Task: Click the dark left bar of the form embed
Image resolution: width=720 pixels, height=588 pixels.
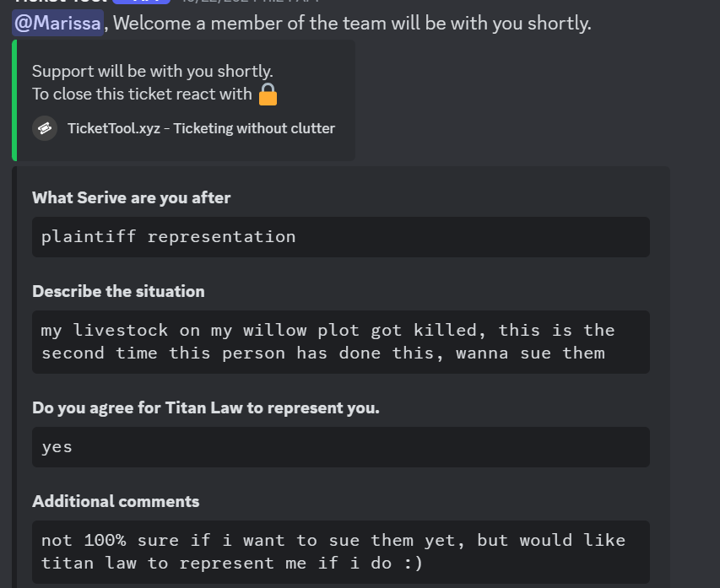Action: pyautogui.click(x=14, y=377)
